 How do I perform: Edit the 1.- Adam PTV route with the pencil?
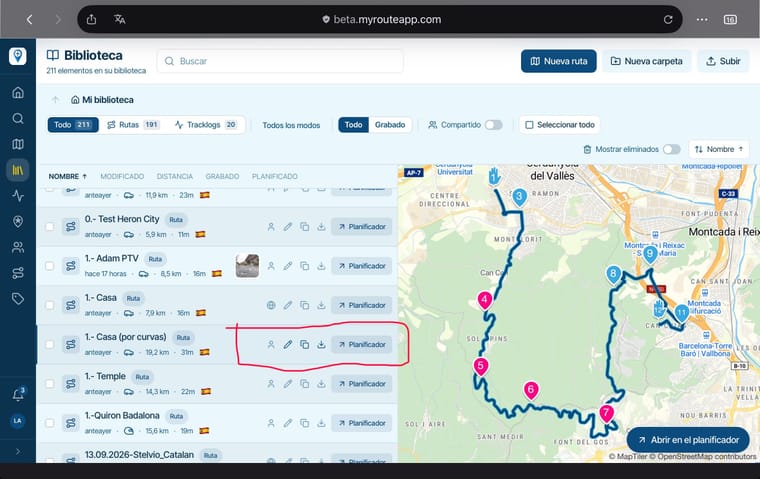pos(288,266)
